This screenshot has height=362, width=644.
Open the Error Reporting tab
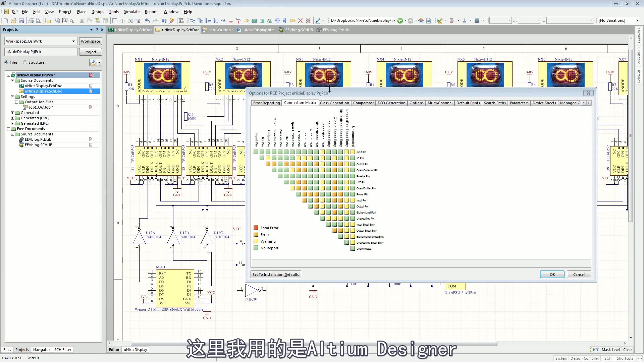pyautogui.click(x=266, y=103)
